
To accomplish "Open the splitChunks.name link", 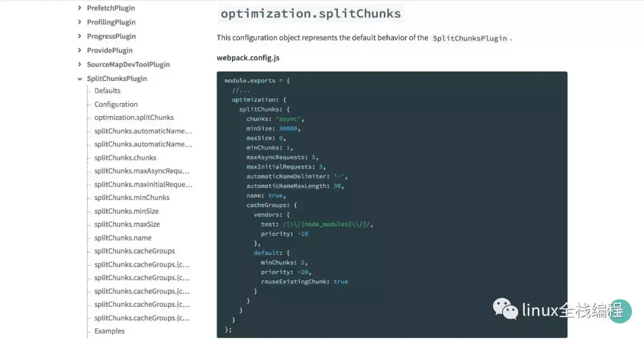I will click(123, 238).
